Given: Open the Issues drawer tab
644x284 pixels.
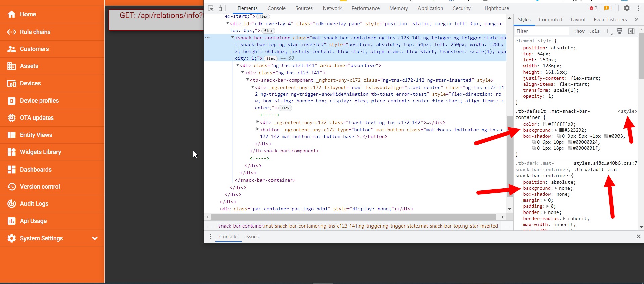Looking at the screenshot, I should pos(252,237).
